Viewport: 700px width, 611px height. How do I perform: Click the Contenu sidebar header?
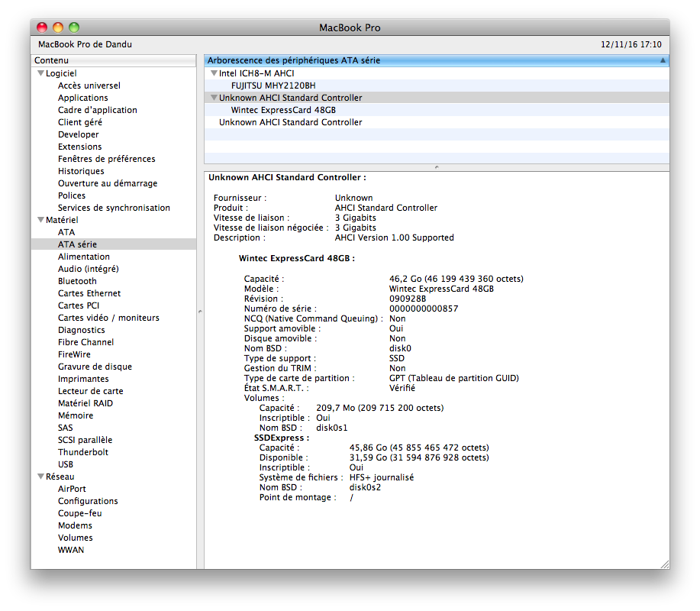(x=114, y=60)
